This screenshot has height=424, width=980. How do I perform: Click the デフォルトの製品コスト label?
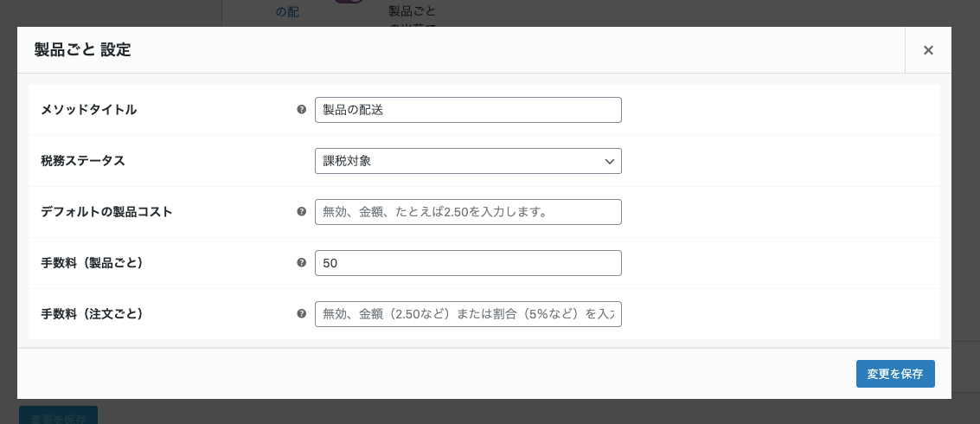[106, 212]
